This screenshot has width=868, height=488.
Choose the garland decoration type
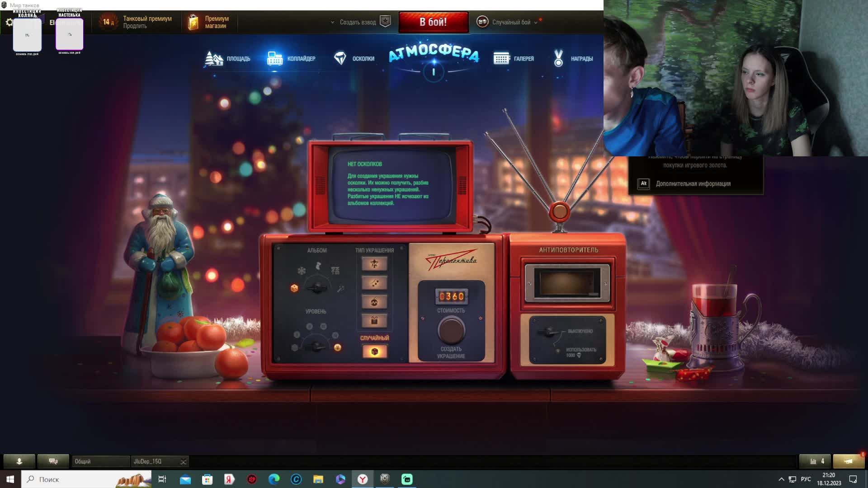point(374,283)
